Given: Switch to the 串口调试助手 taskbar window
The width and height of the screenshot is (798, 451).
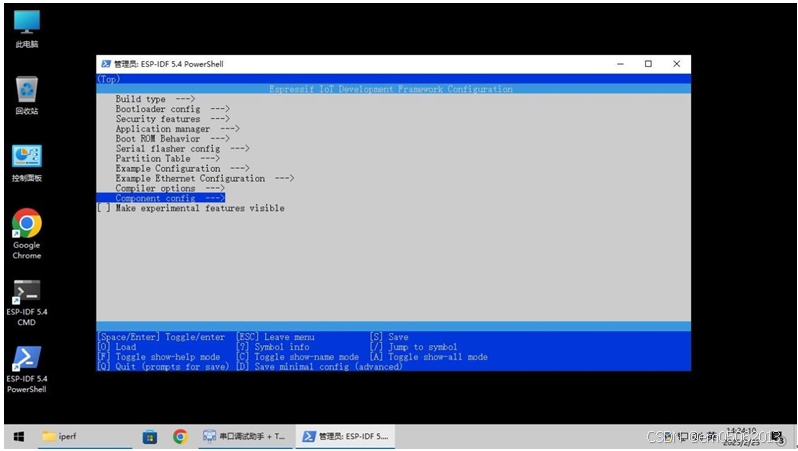Looking at the screenshot, I should tap(244, 437).
